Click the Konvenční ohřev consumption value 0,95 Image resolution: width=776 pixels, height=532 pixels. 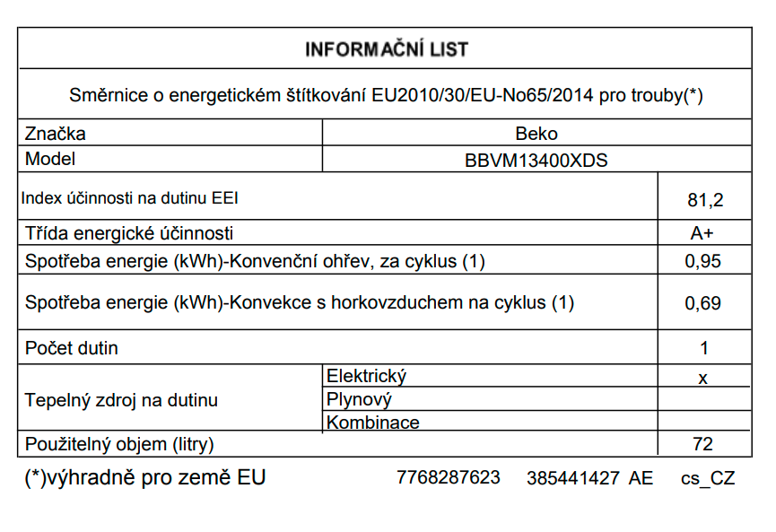tap(703, 261)
